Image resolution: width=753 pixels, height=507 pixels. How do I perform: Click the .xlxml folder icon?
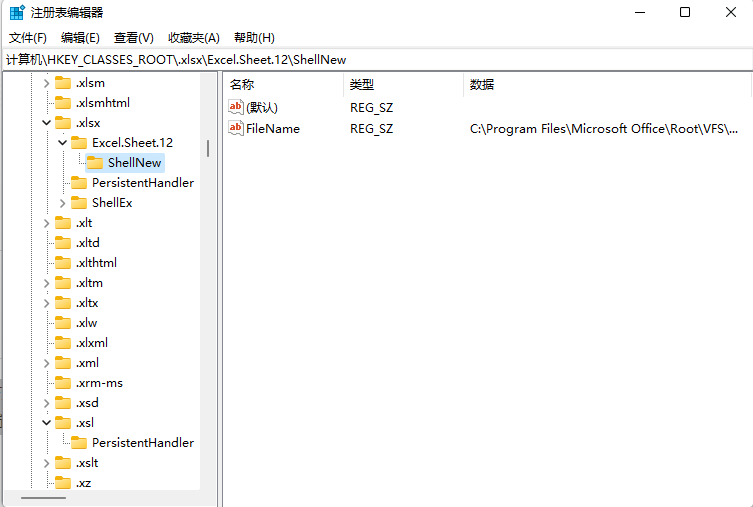click(63, 343)
